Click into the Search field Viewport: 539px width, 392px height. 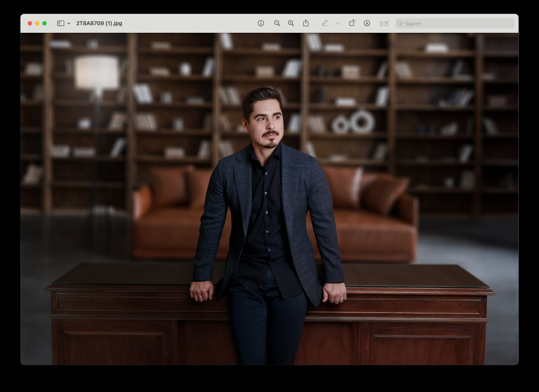455,23
